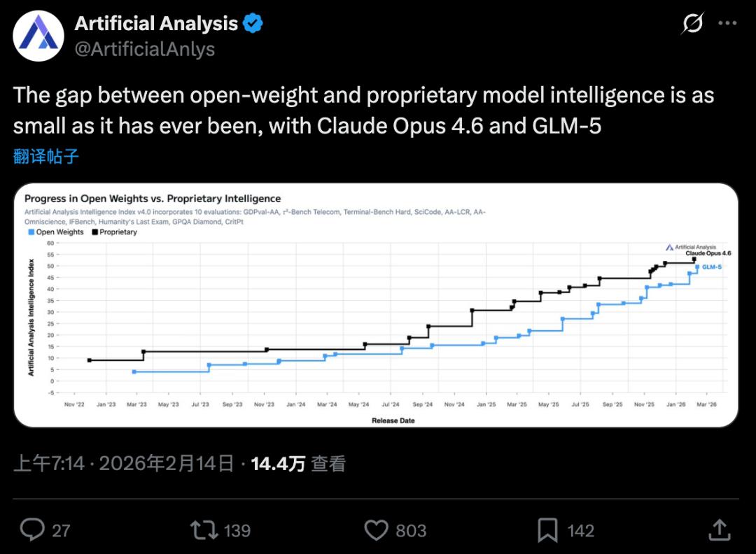The image size is (756, 554).
Task: Translate the post via the 翻译帖子 link
Action: coord(46,156)
